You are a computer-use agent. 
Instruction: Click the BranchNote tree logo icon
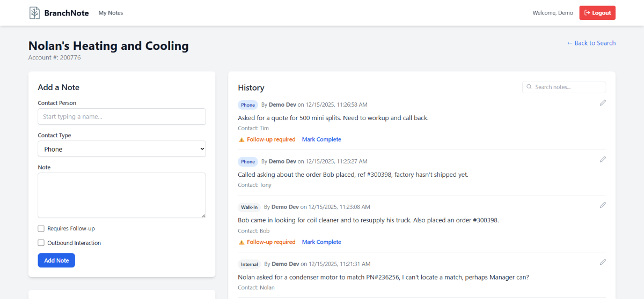tap(34, 13)
